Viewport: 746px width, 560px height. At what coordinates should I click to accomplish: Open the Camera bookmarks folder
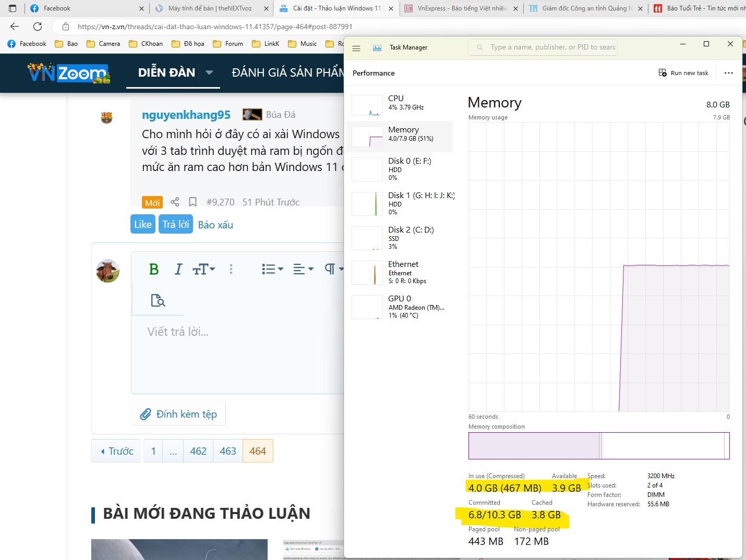click(x=103, y=44)
